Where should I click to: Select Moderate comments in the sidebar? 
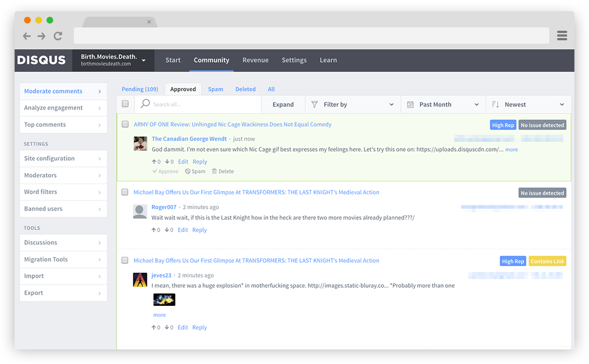click(63, 91)
